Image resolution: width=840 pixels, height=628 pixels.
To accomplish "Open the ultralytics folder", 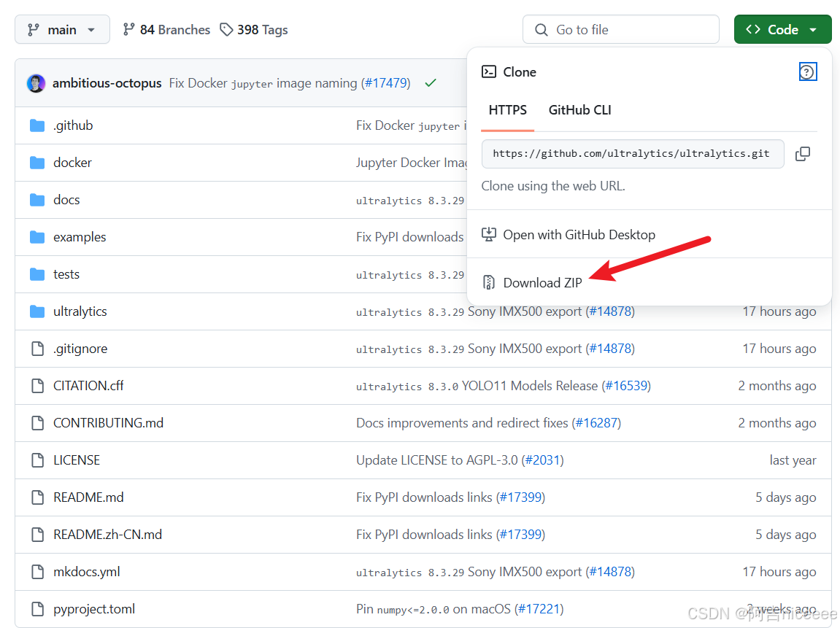I will pos(80,311).
